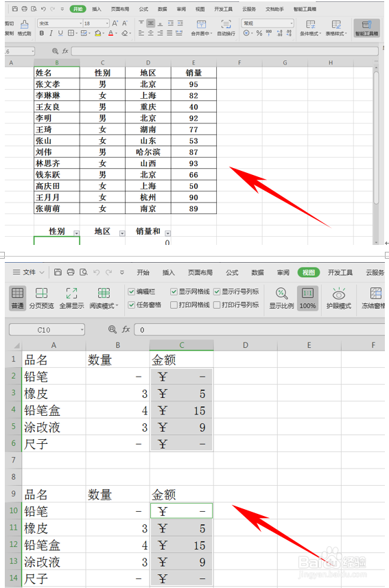Click the select-all corner of bottom sheet
This screenshot has height=588, width=389.
(16, 345)
